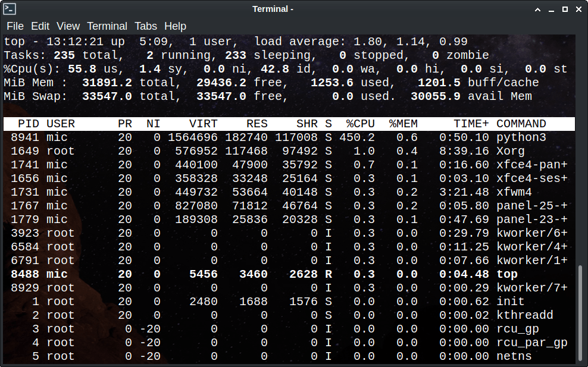The width and height of the screenshot is (588, 367).
Task: Click the COMMAND column header
Action: click(521, 124)
